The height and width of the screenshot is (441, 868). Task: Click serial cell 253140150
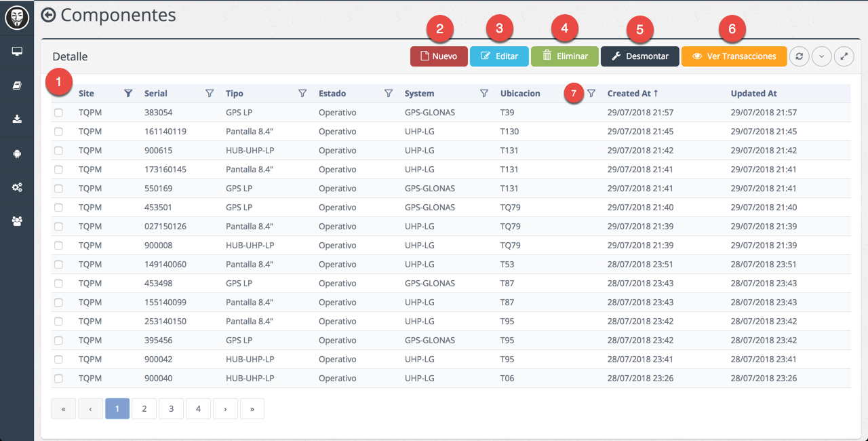(165, 322)
